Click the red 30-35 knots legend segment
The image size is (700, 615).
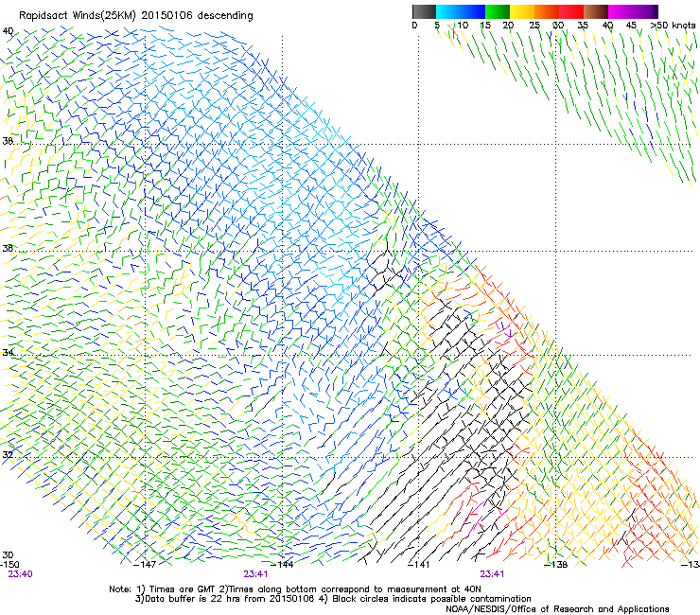(x=571, y=11)
